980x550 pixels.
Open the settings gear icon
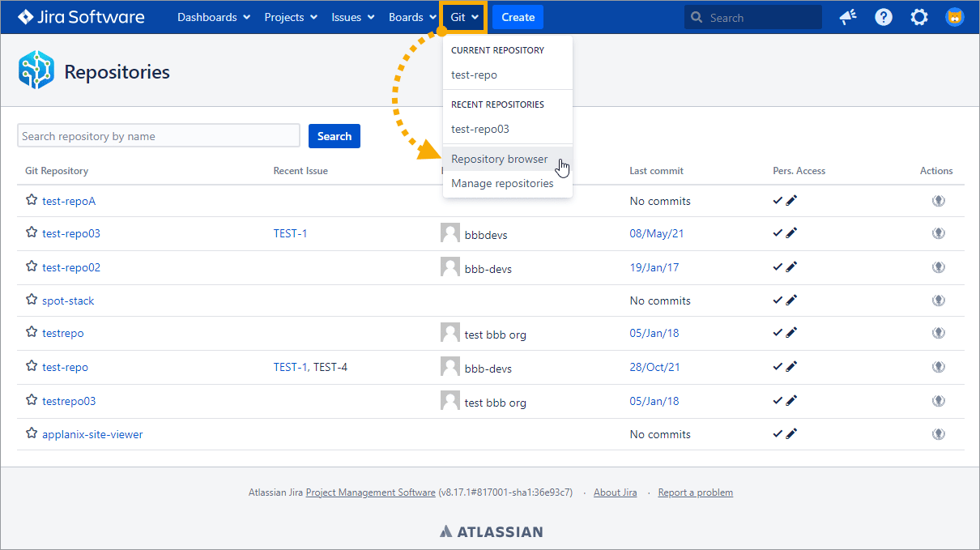(x=919, y=17)
